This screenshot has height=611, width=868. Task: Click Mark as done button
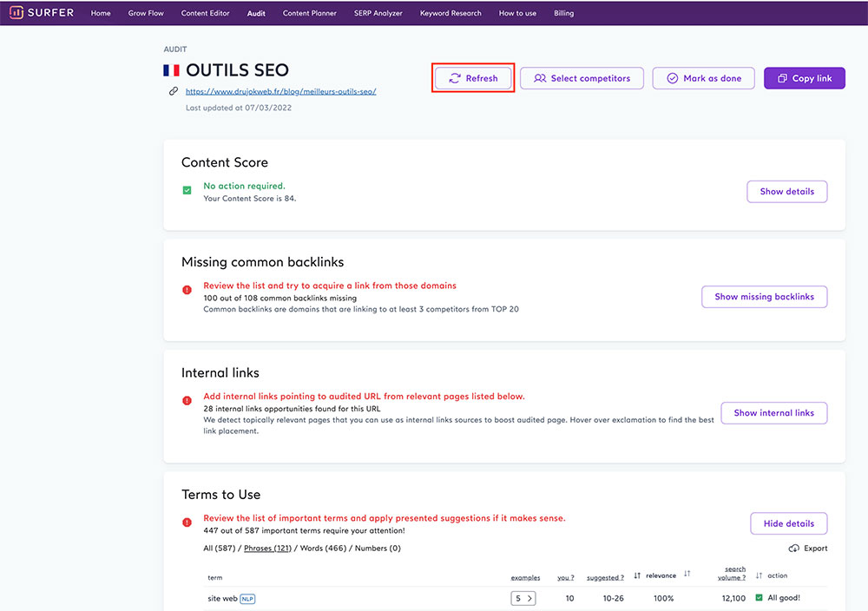pos(704,78)
